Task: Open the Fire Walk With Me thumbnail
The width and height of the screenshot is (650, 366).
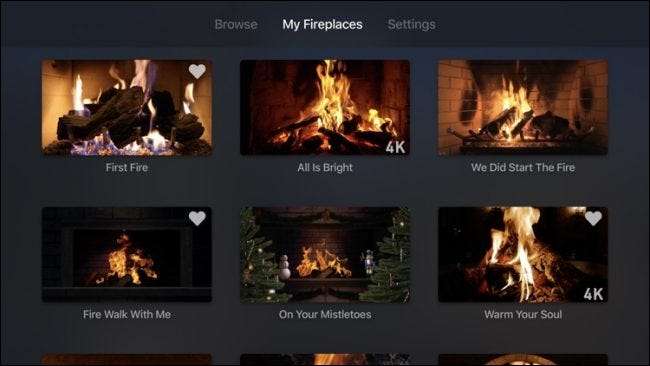Action: (x=127, y=255)
